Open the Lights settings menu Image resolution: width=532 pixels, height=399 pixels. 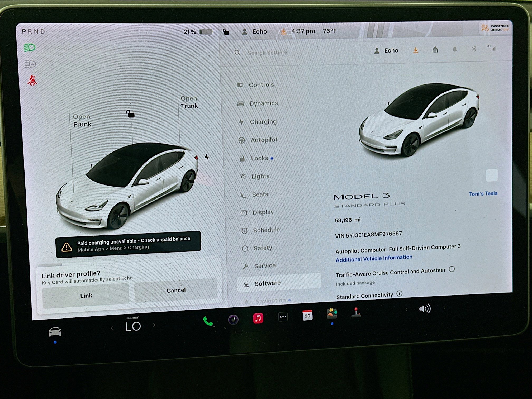tap(255, 176)
